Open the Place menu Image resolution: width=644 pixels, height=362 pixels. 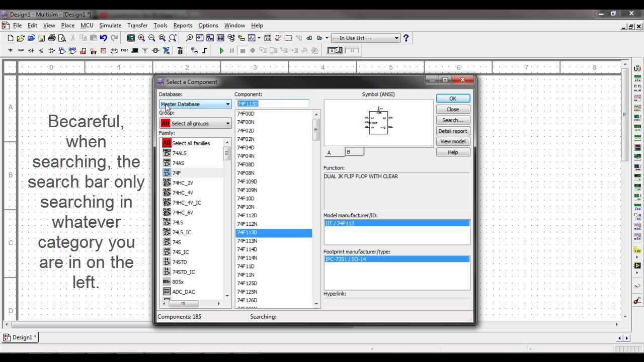[x=68, y=25]
